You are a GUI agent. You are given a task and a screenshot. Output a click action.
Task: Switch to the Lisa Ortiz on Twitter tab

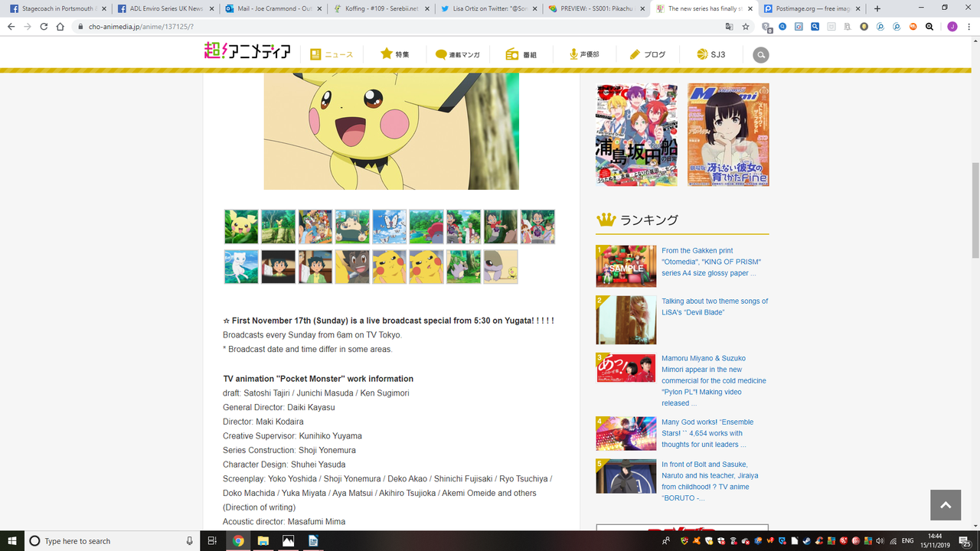click(x=490, y=8)
